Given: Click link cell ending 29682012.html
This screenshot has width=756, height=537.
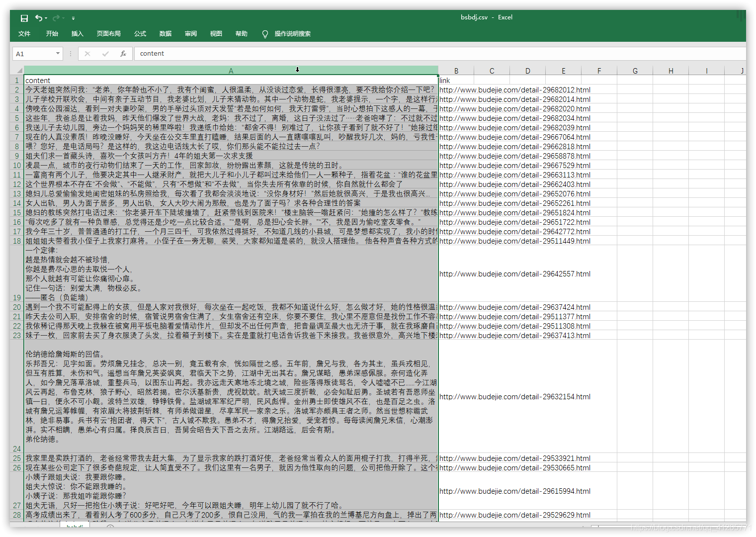Looking at the screenshot, I should (x=515, y=89).
